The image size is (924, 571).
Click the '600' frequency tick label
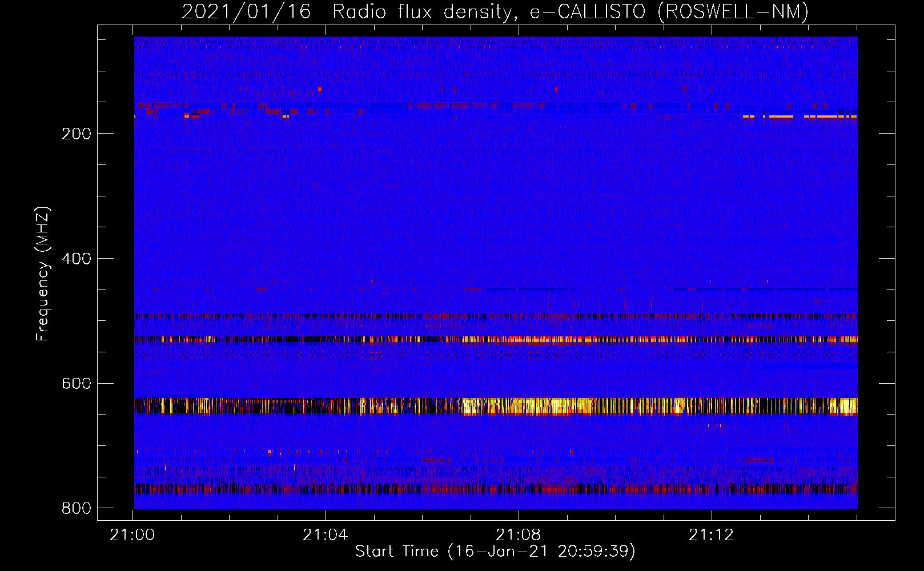(77, 383)
